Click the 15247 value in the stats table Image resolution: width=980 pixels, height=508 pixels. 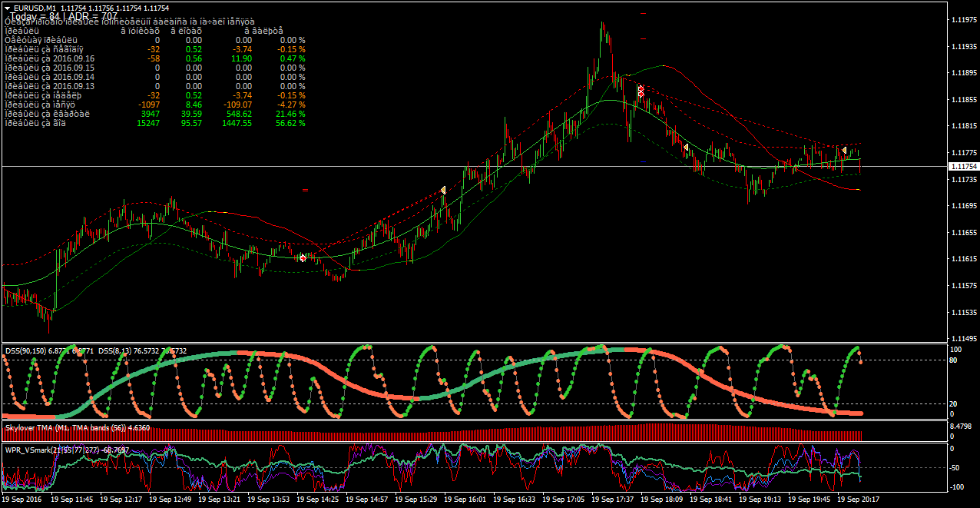(x=147, y=123)
